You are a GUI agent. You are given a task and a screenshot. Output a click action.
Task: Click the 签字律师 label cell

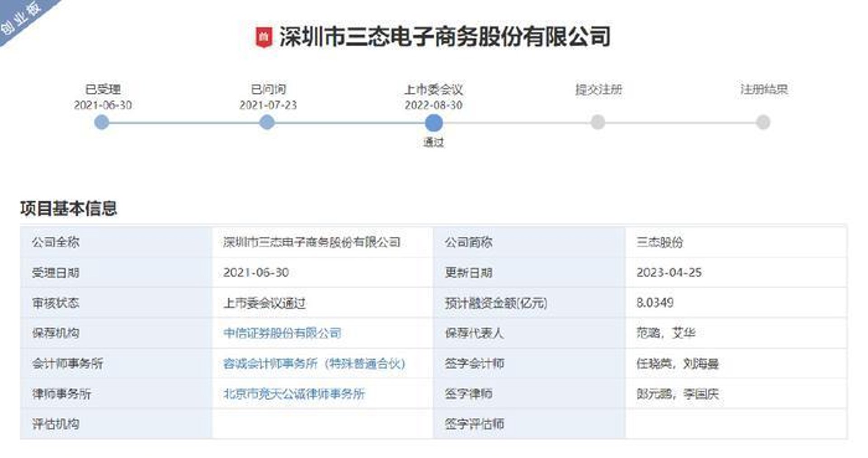[529, 394]
